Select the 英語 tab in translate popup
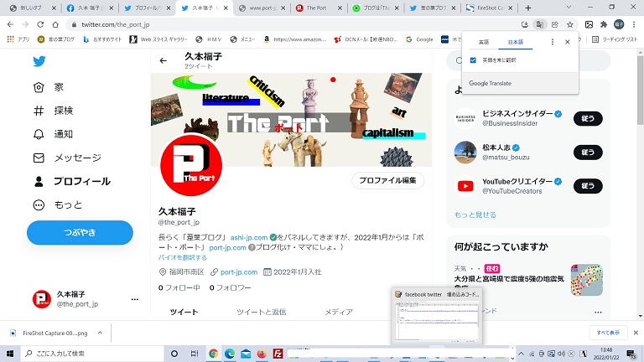 pyautogui.click(x=483, y=42)
